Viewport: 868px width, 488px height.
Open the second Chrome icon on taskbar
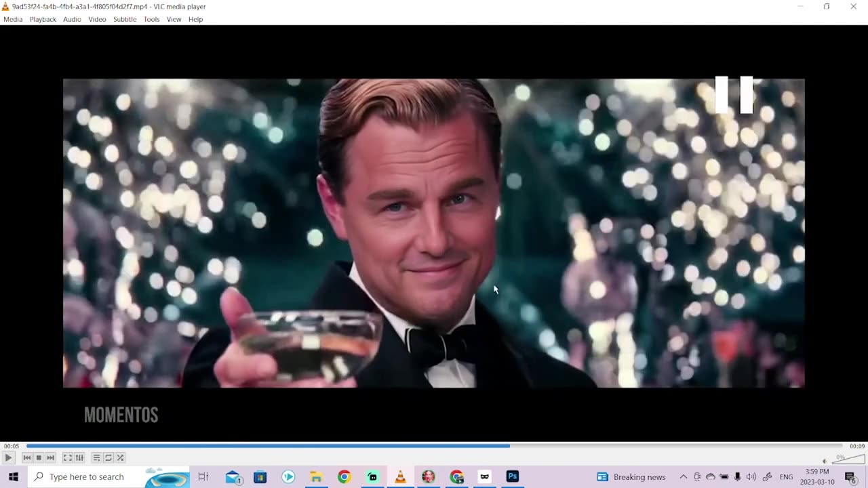pyautogui.click(x=456, y=476)
